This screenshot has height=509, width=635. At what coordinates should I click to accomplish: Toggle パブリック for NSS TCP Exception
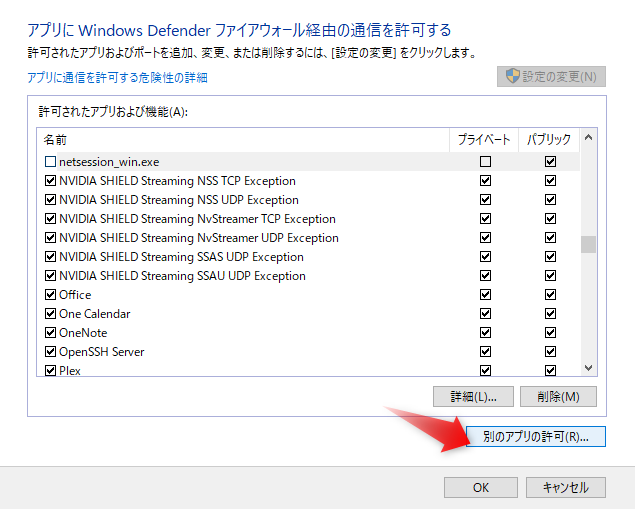(x=550, y=181)
